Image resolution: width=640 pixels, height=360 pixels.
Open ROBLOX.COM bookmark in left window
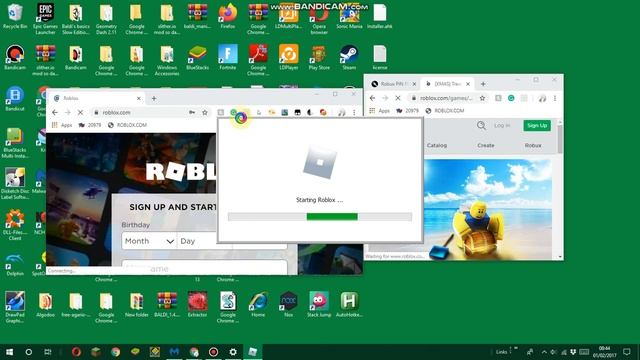(x=127, y=125)
